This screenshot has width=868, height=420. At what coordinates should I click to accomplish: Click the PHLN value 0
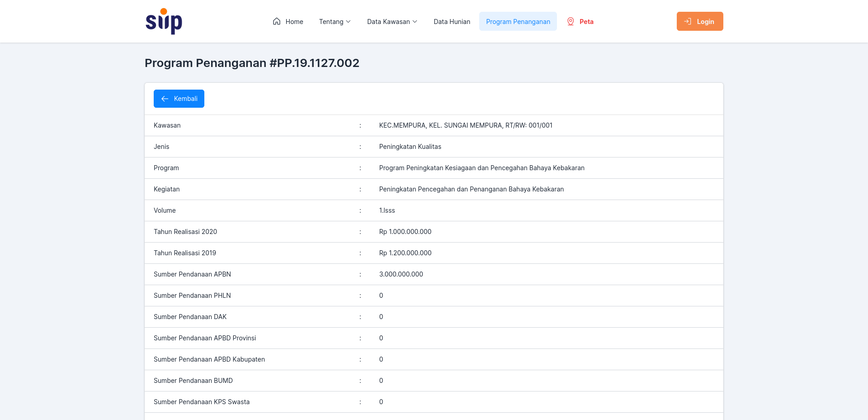381,296
